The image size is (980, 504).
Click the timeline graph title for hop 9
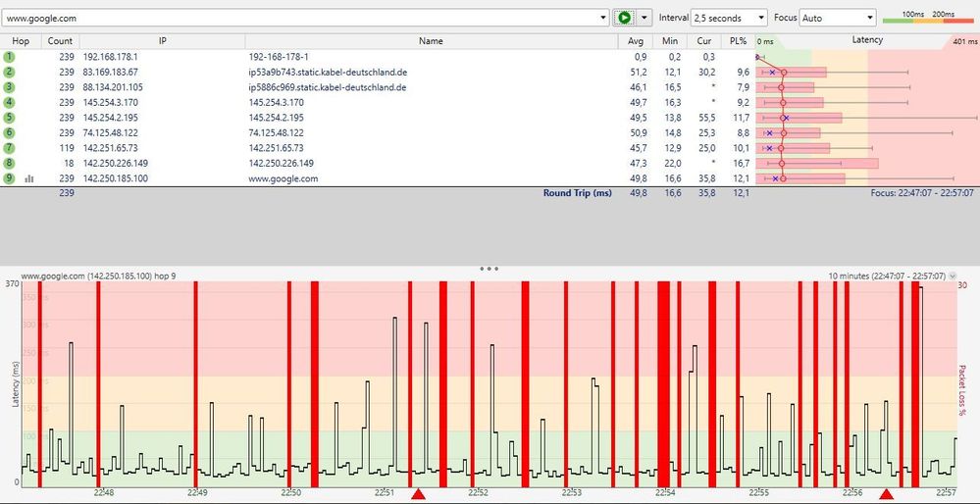pos(98,276)
